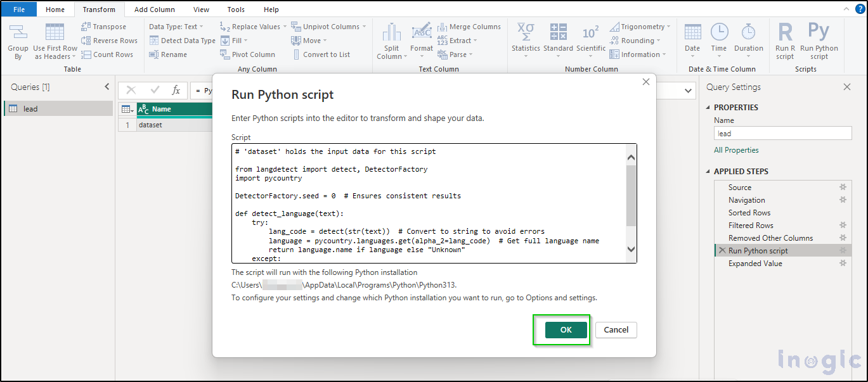Viewport: 868px width, 382px height.
Task: Click Run Python script ribbon button
Action: pyautogui.click(x=819, y=42)
